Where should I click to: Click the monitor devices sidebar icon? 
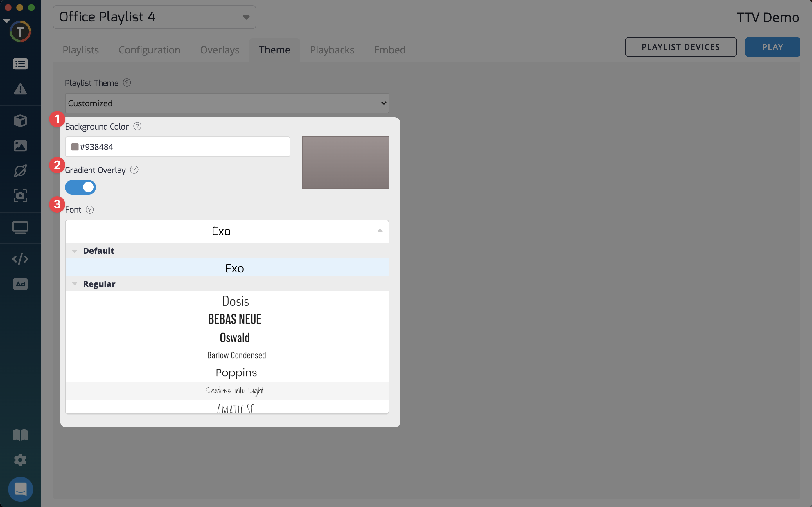(x=20, y=228)
